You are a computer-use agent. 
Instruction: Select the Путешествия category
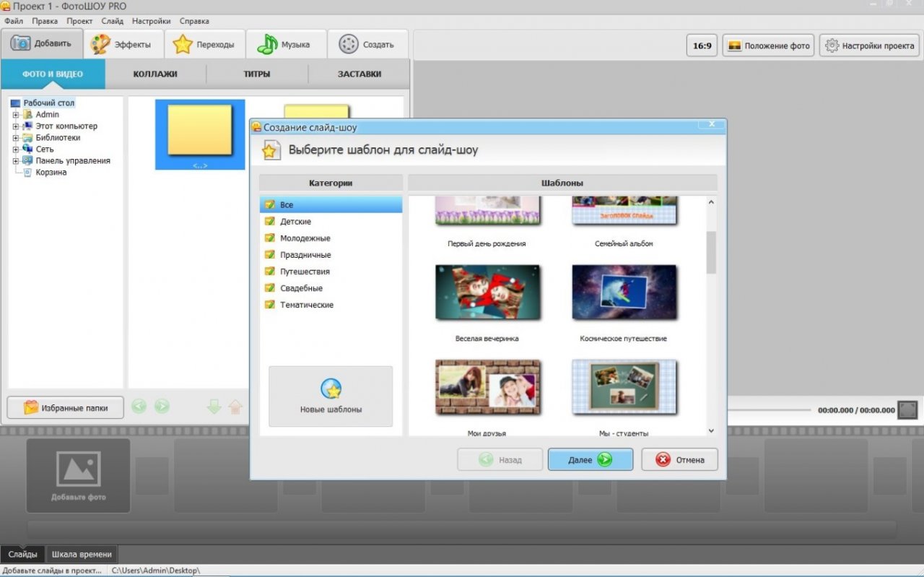(331, 272)
